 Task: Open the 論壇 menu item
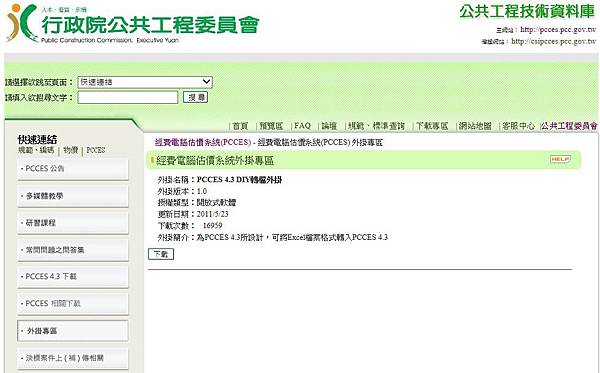tap(329, 126)
